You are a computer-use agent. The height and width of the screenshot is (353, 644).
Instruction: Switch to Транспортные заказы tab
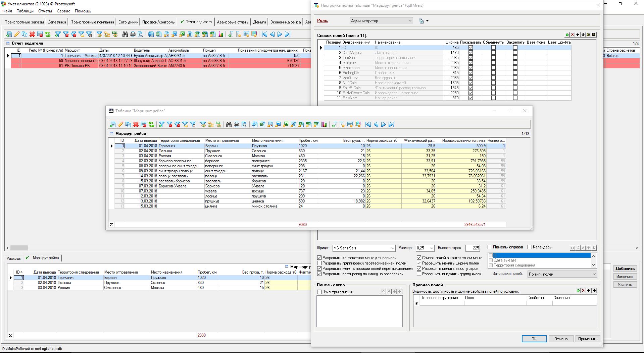[24, 22]
